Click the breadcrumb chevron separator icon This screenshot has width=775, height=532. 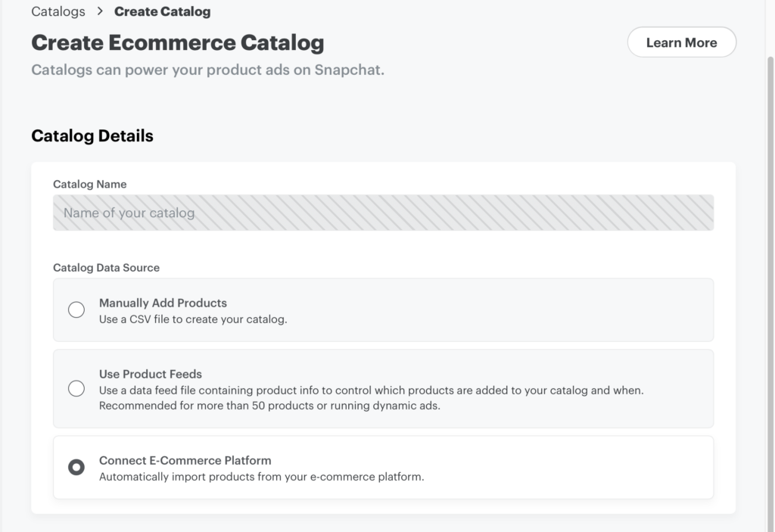pos(100,11)
